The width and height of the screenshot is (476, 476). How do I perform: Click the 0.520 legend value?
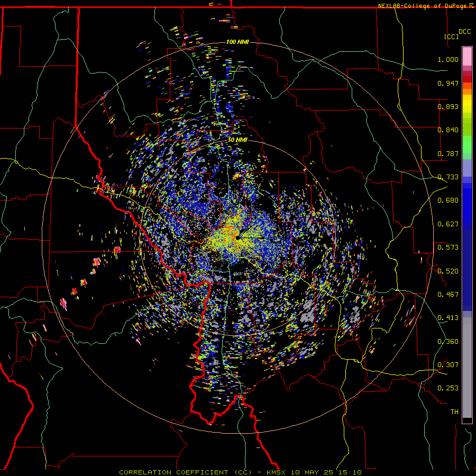pyautogui.click(x=448, y=271)
